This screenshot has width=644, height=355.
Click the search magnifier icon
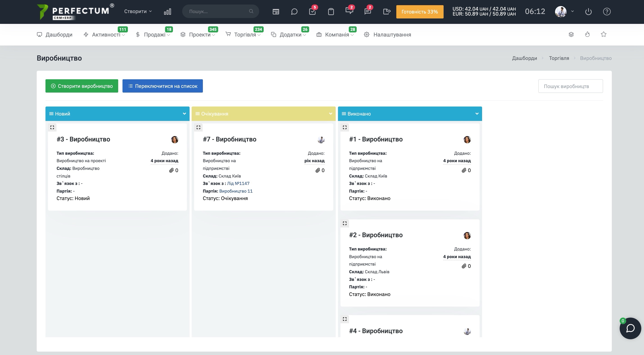251,11
